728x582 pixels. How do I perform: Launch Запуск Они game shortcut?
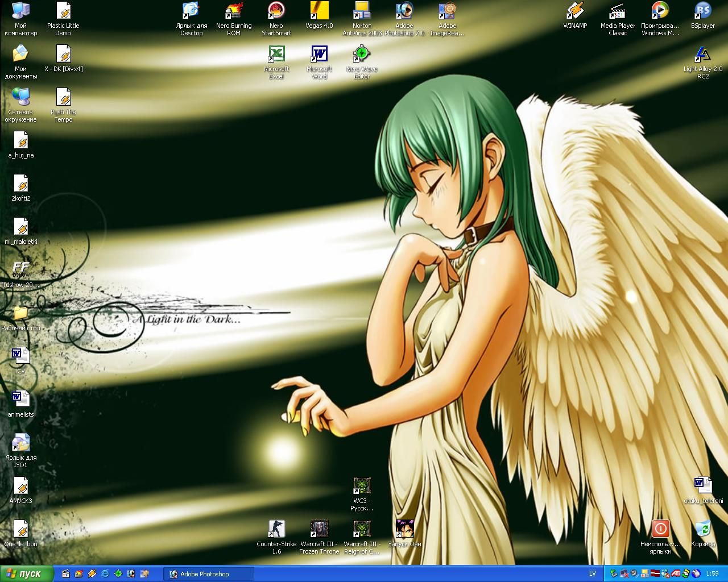[x=404, y=534]
